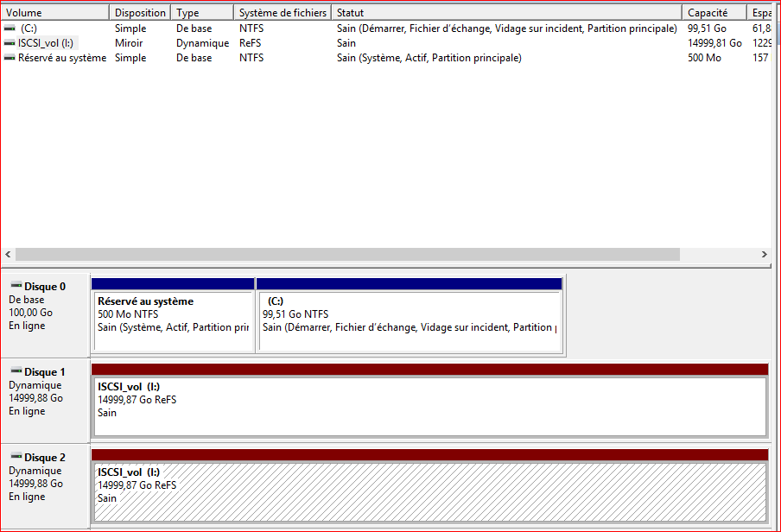
Task: Click the Disque 1 disk icon
Action: [x=16, y=371]
